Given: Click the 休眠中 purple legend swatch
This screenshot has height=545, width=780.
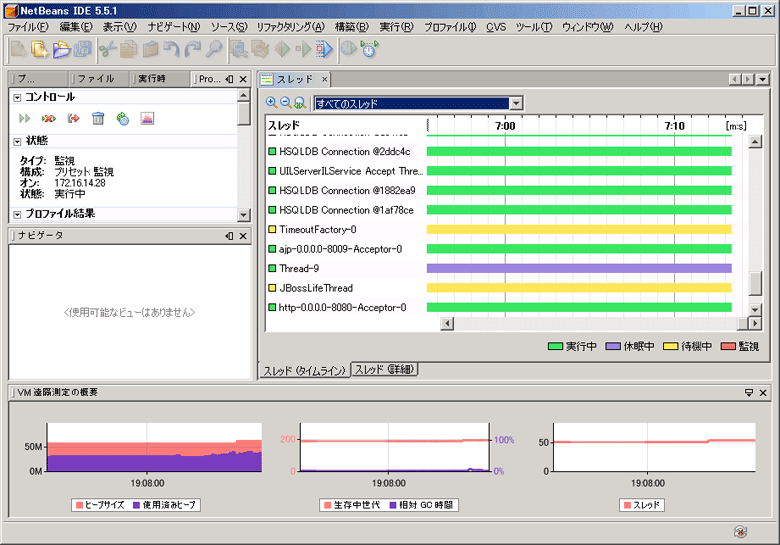Looking at the screenshot, I should pyautogui.click(x=613, y=346).
